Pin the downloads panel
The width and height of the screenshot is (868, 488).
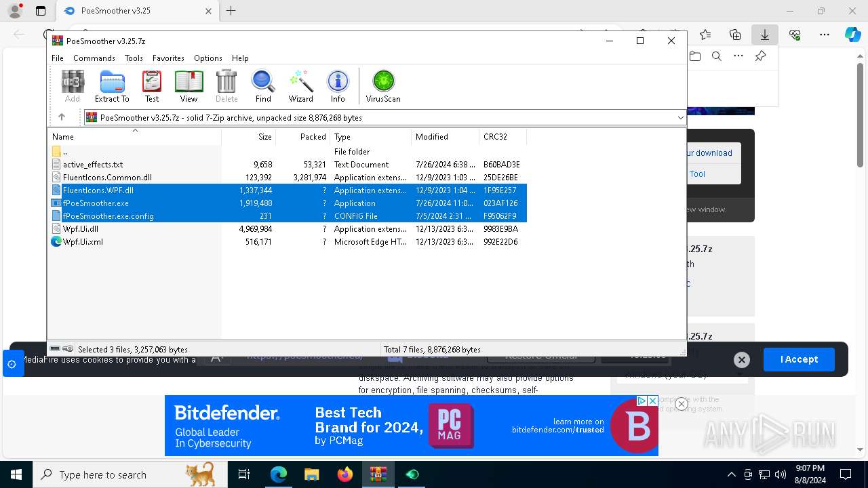click(760, 56)
